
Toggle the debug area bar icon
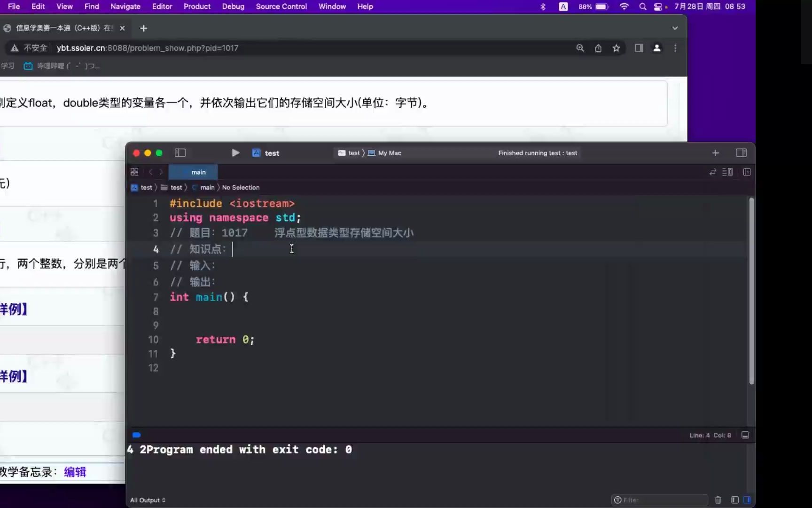[745, 435]
